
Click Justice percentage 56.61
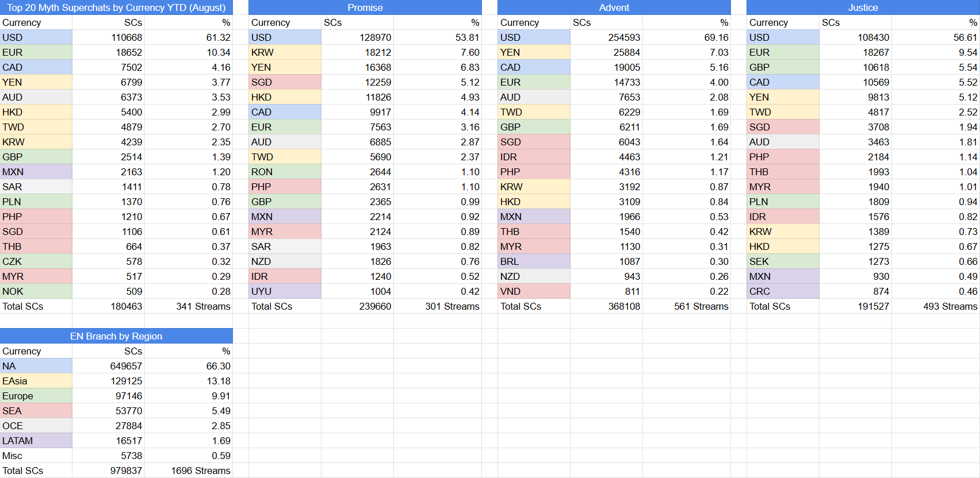pos(936,37)
